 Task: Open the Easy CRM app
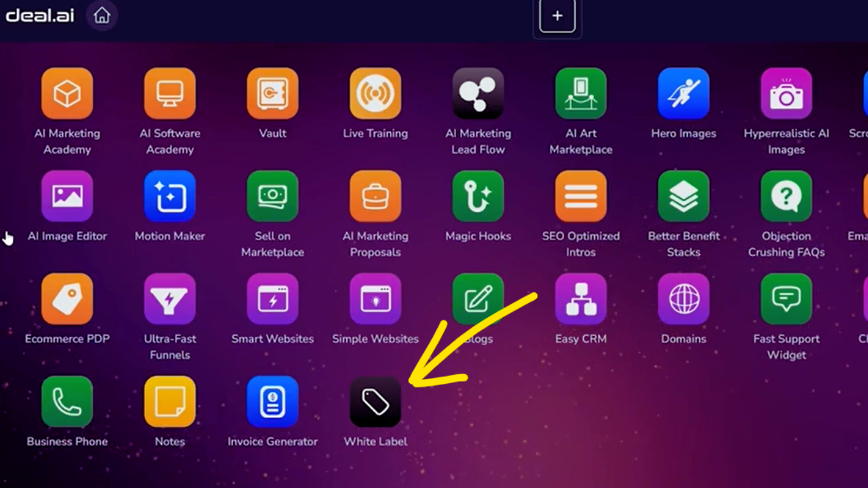pyautogui.click(x=581, y=299)
